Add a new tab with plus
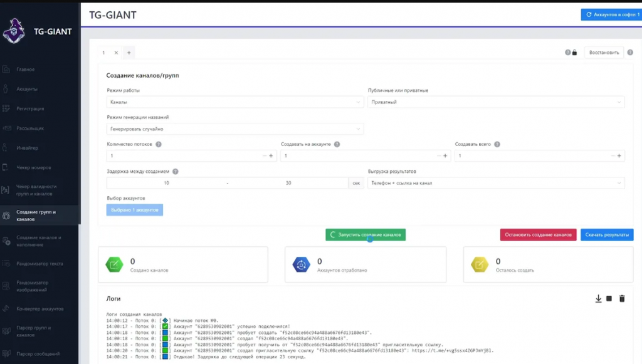This screenshot has height=364, width=642. click(x=129, y=53)
